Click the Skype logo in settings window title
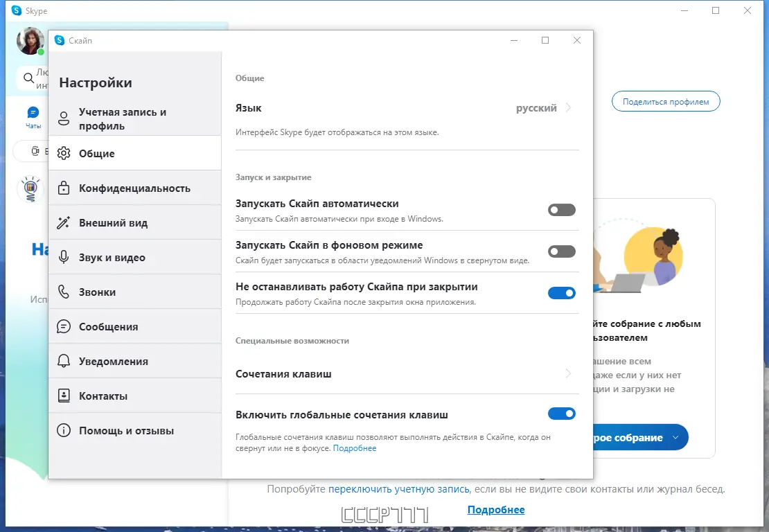 60,40
